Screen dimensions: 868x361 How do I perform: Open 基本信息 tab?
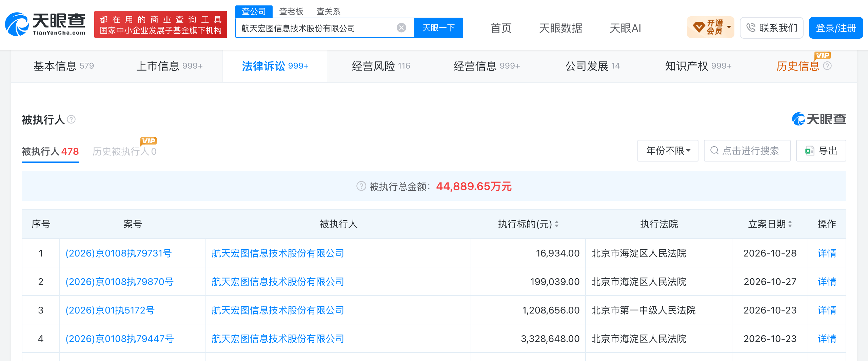[64, 66]
